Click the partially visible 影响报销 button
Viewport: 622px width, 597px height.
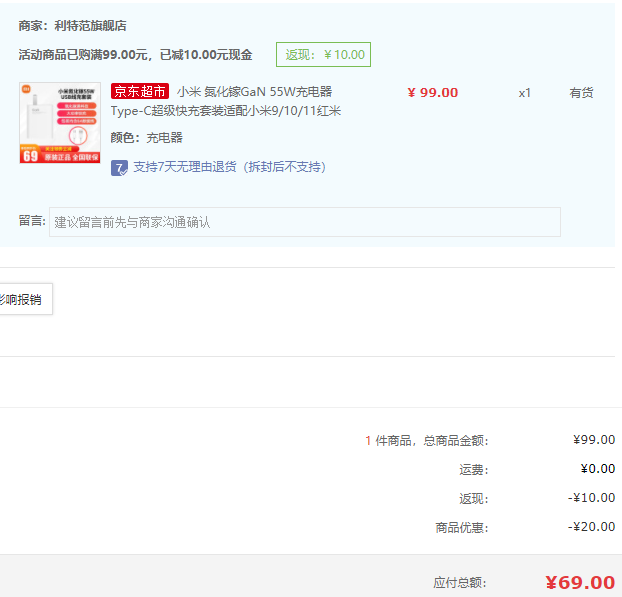click(22, 299)
